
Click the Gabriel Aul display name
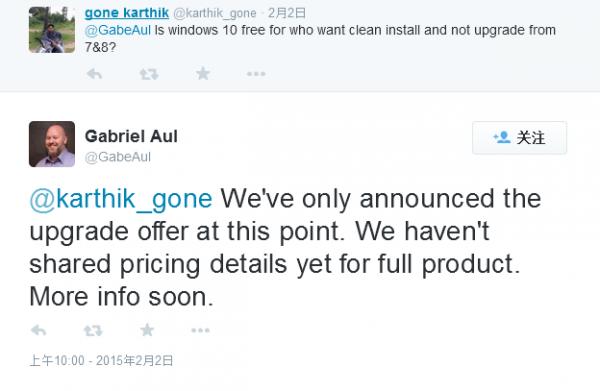click(131, 137)
